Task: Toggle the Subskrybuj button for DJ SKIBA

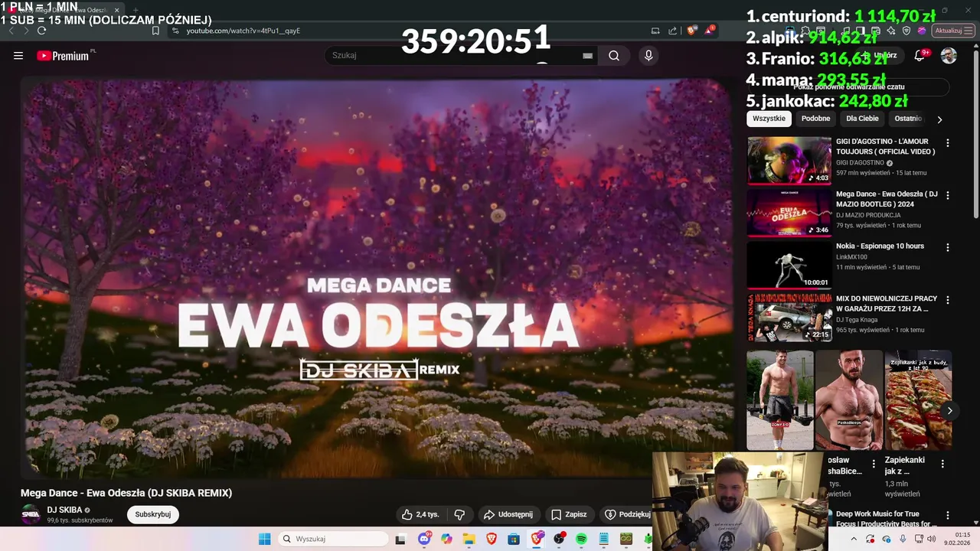Action: point(153,514)
